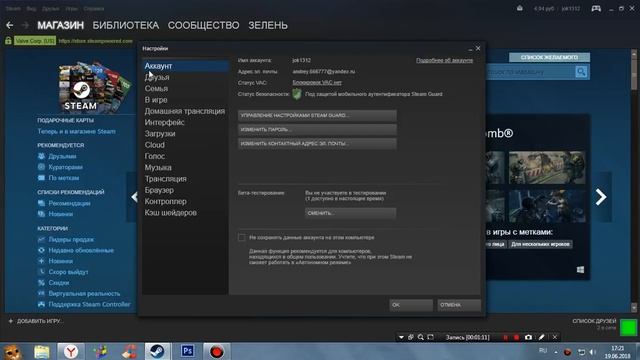Open the Интерфейс settings category
Screen dimensions: 640x360
185,122
